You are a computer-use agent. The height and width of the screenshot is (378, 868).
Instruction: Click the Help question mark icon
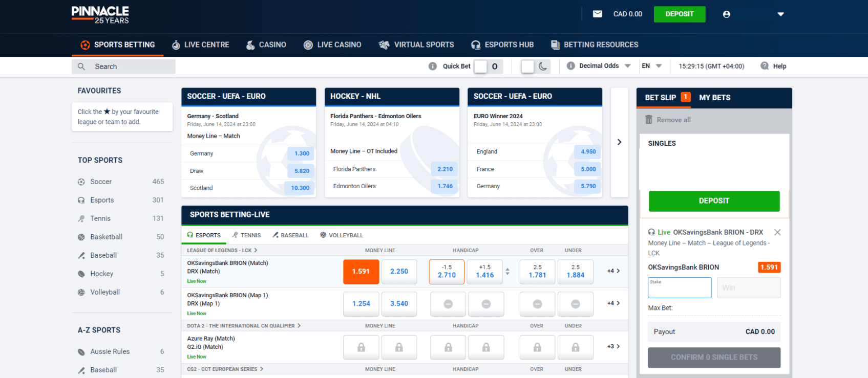coord(765,66)
